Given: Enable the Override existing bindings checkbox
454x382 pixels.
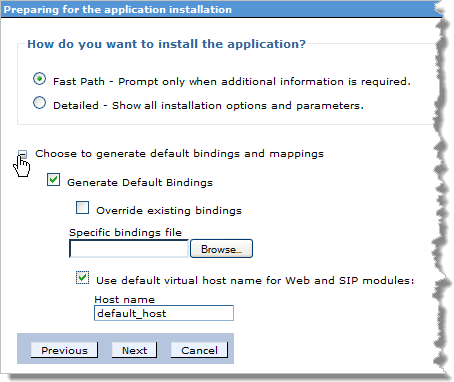Looking at the screenshot, I should click(x=82, y=208).
